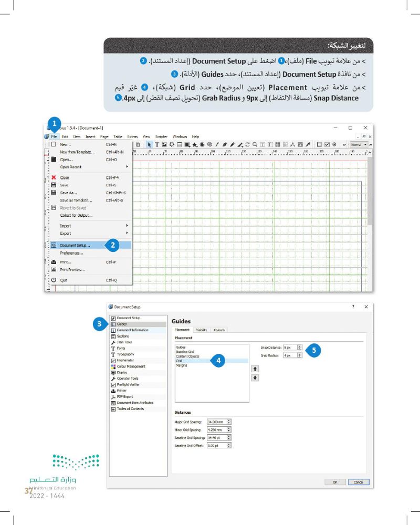Choose the Shape tool in toolbar
This screenshot has width=420, height=525.
click(187, 145)
